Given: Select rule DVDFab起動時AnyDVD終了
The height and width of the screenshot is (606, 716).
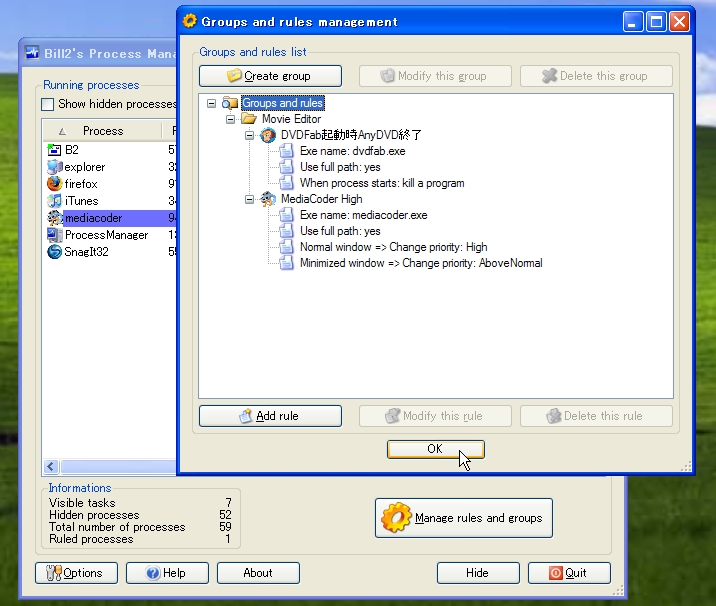Looking at the screenshot, I should pos(351,135).
